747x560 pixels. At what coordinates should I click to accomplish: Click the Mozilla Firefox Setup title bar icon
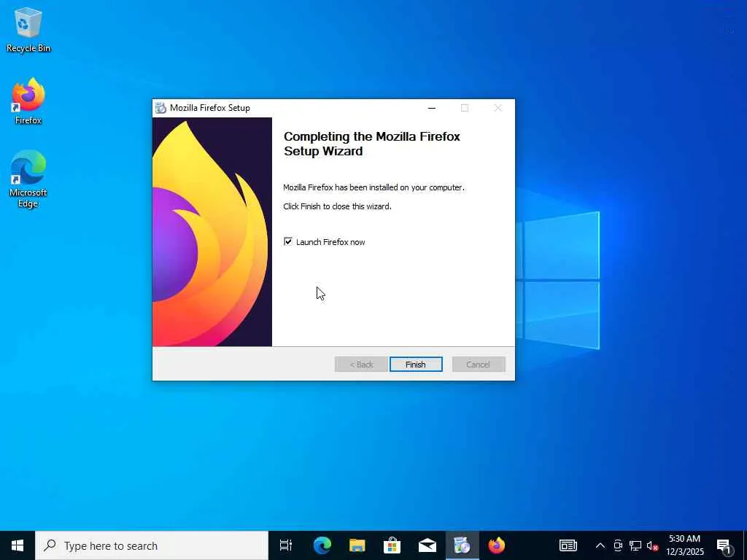161,108
